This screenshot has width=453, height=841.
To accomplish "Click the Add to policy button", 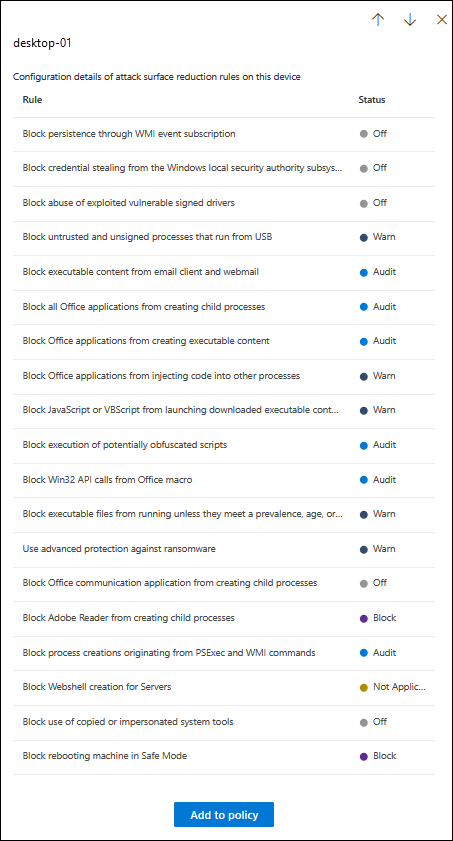I will click(224, 815).
